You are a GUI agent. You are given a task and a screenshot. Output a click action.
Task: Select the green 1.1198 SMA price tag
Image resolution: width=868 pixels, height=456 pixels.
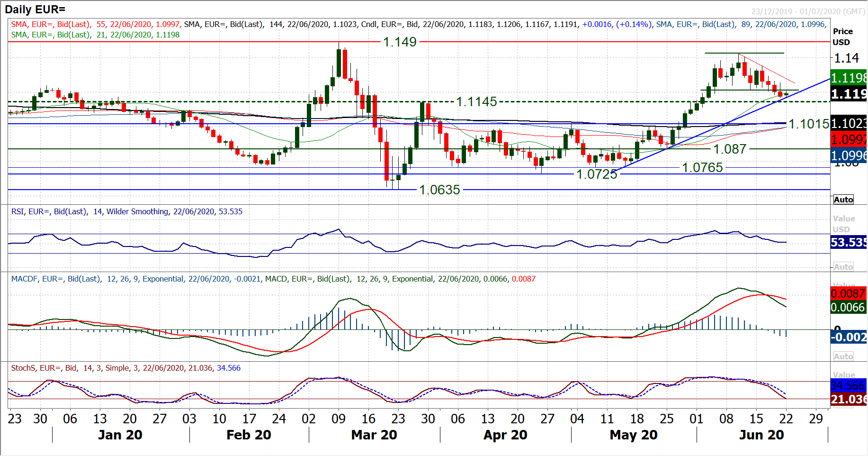849,78
